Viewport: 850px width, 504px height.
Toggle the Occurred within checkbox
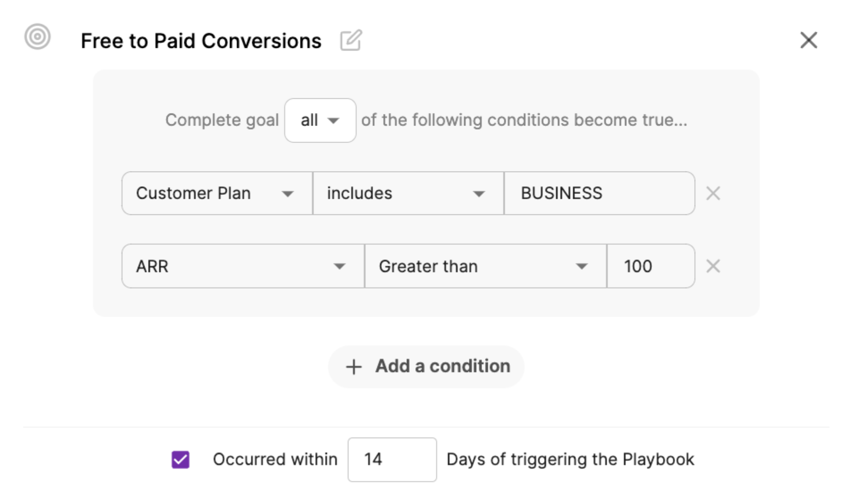181,459
